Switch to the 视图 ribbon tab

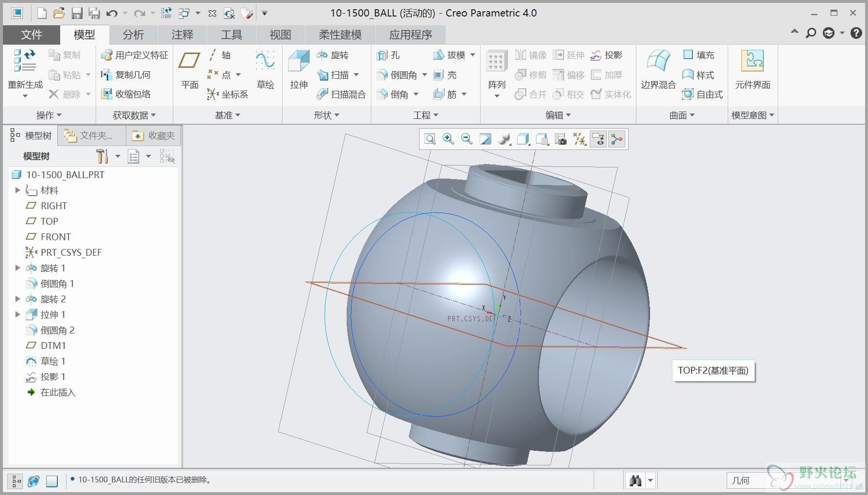(280, 35)
